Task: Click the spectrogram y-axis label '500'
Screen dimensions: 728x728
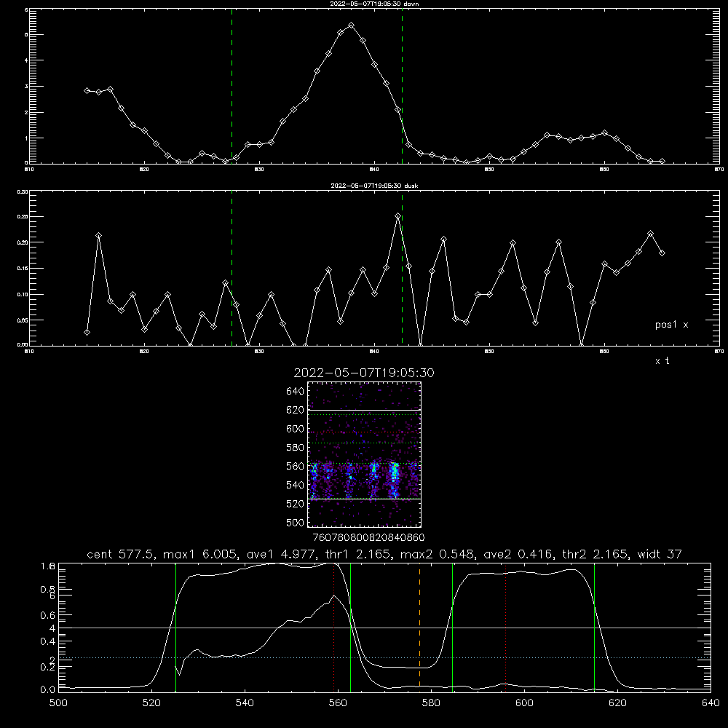Action: click(x=296, y=523)
